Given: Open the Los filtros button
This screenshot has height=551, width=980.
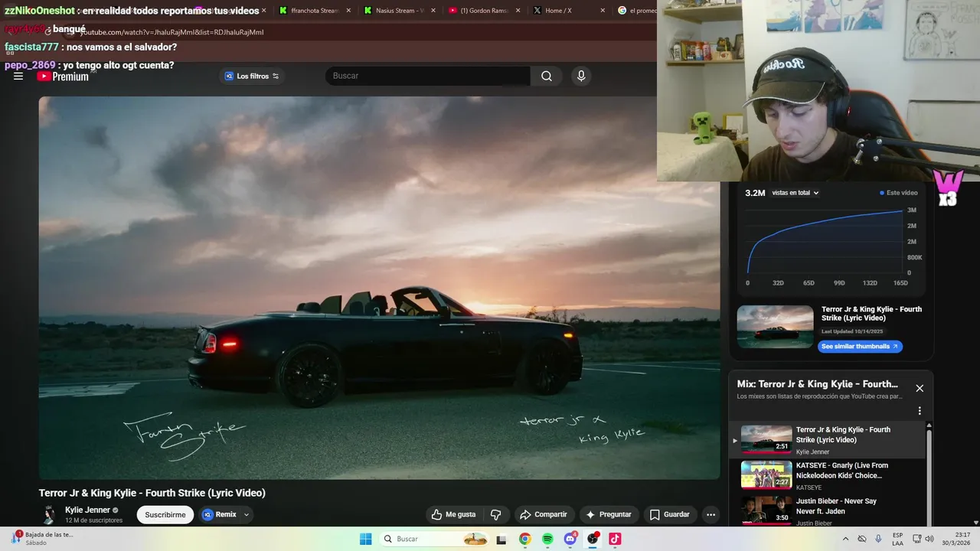Looking at the screenshot, I should 252,76.
